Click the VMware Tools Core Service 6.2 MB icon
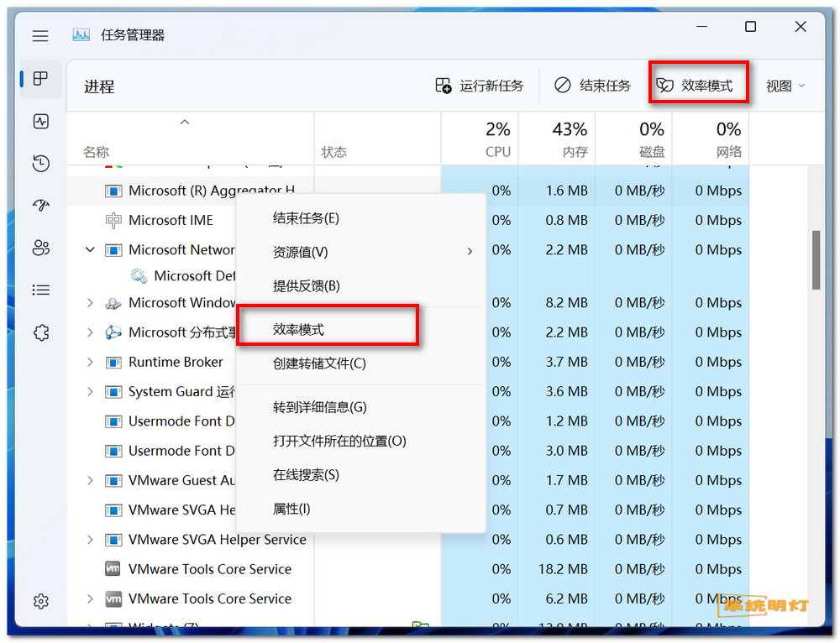This screenshot has height=643, width=840. (113, 599)
